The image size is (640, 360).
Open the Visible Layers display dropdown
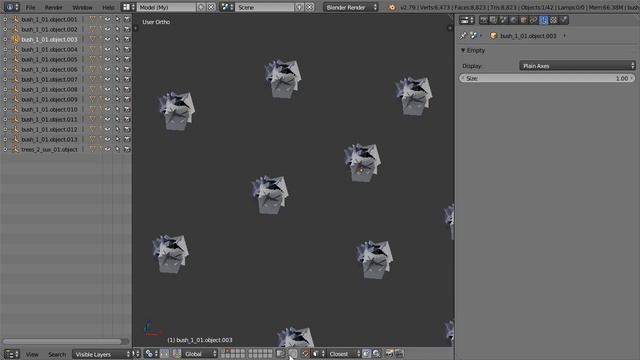(x=102, y=354)
